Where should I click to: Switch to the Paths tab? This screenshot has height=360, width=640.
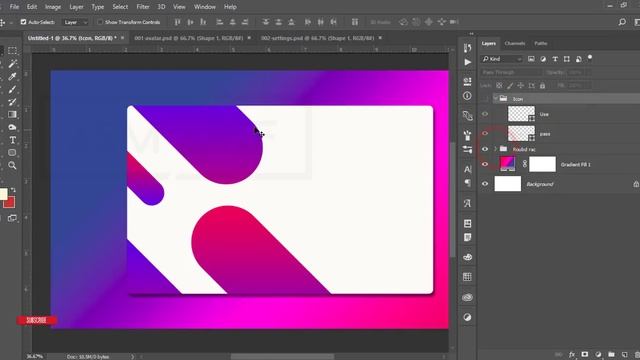(541, 43)
